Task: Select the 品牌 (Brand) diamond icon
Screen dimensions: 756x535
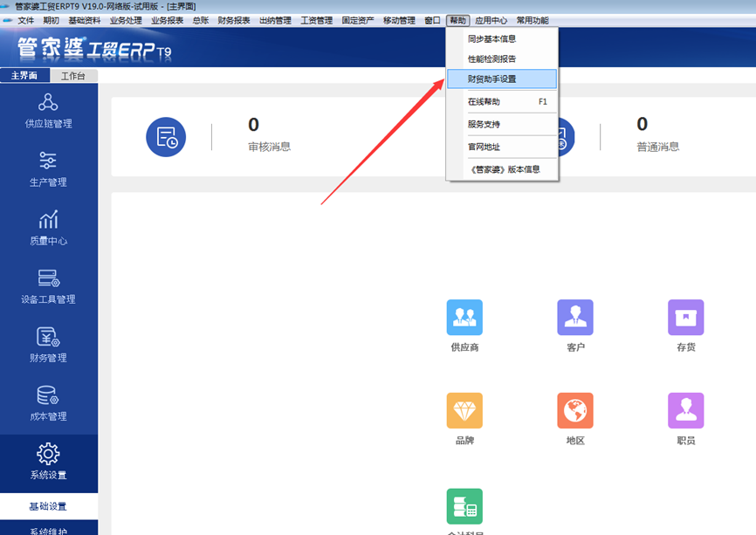Action: (464, 411)
